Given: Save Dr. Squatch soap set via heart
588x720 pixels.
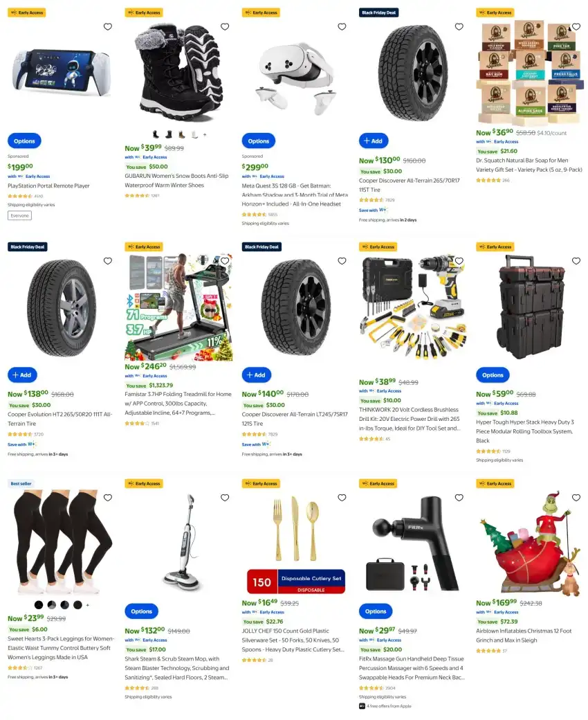Looking at the screenshot, I should pos(576,26).
